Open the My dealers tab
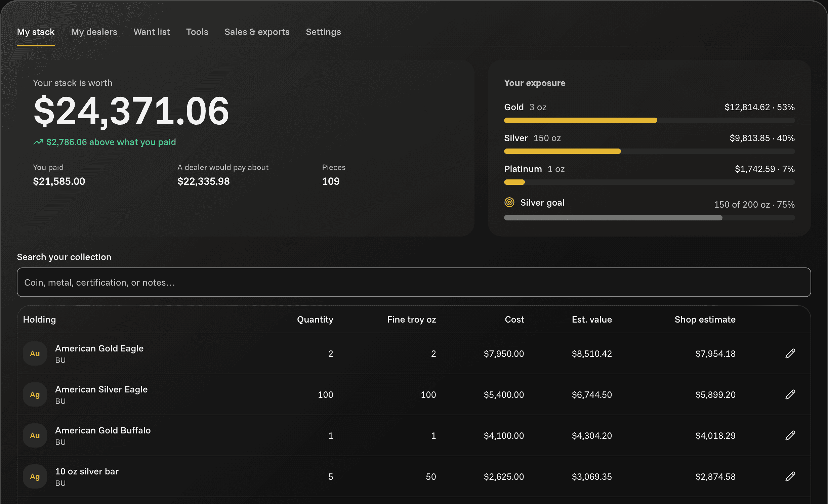828x504 pixels. [x=94, y=32]
